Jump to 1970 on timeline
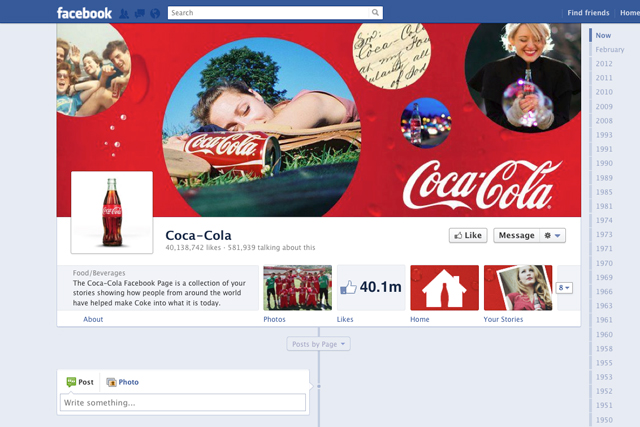This screenshot has height=427, width=640. (x=604, y=263)
